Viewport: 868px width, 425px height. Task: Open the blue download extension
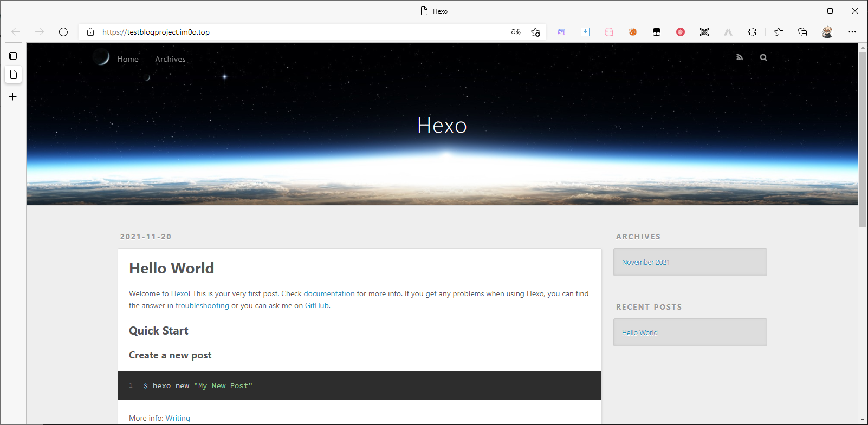(x=585, y=32)
